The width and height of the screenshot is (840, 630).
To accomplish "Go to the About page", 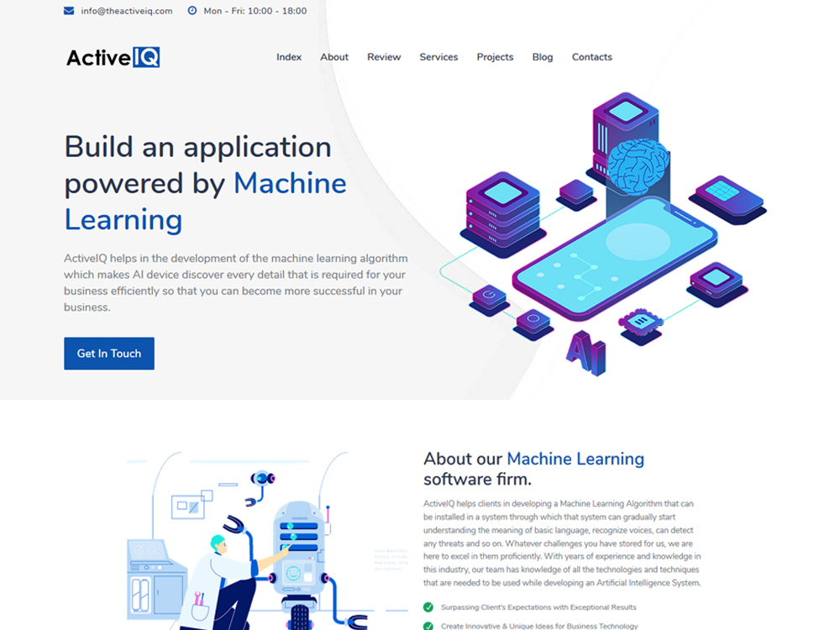I will (334, 57).
